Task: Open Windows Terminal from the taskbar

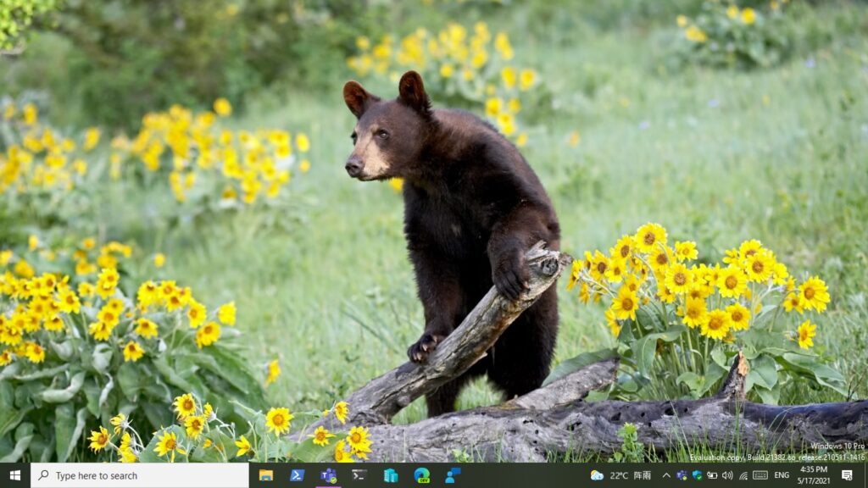Action: [x=359, y=475]
